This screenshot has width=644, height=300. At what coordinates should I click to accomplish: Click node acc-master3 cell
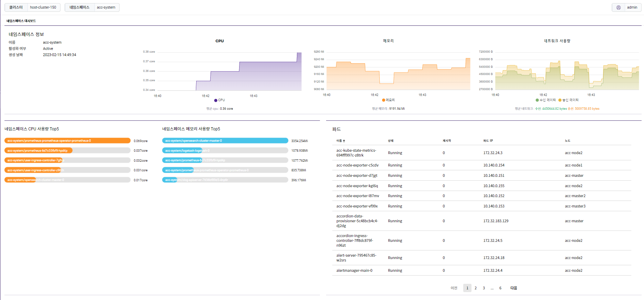point(575,206)
